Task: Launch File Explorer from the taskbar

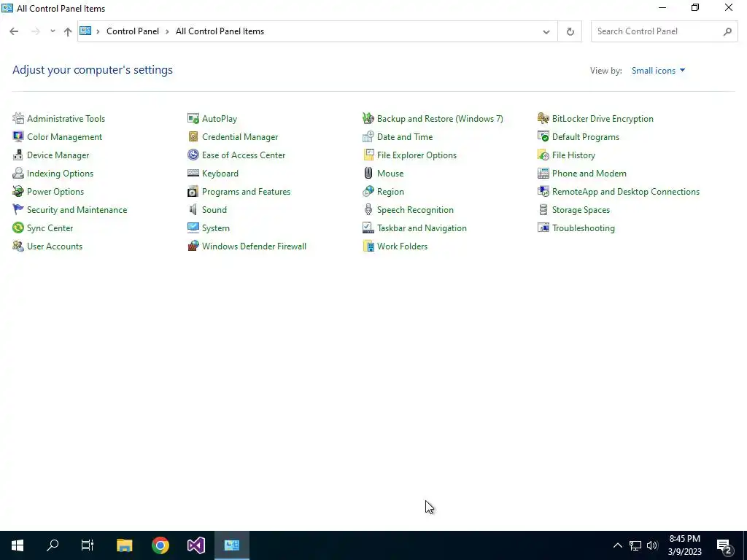Action: [x=124, y=545]
